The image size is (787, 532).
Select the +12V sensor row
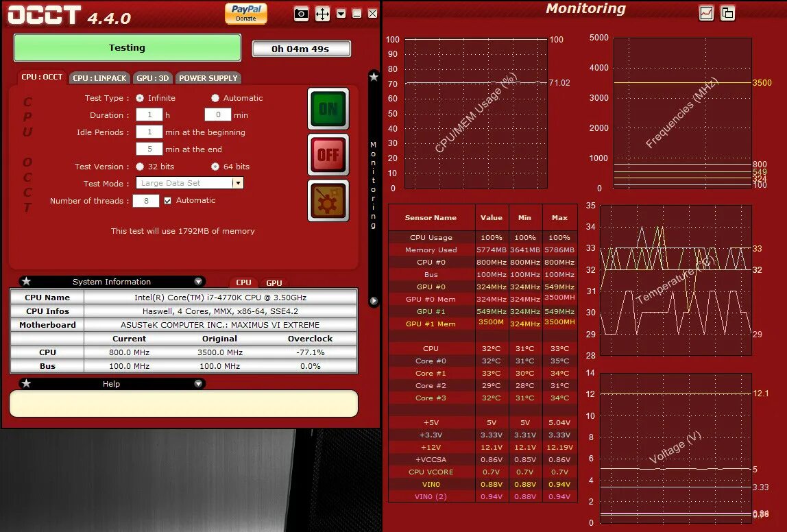point(483,447)
